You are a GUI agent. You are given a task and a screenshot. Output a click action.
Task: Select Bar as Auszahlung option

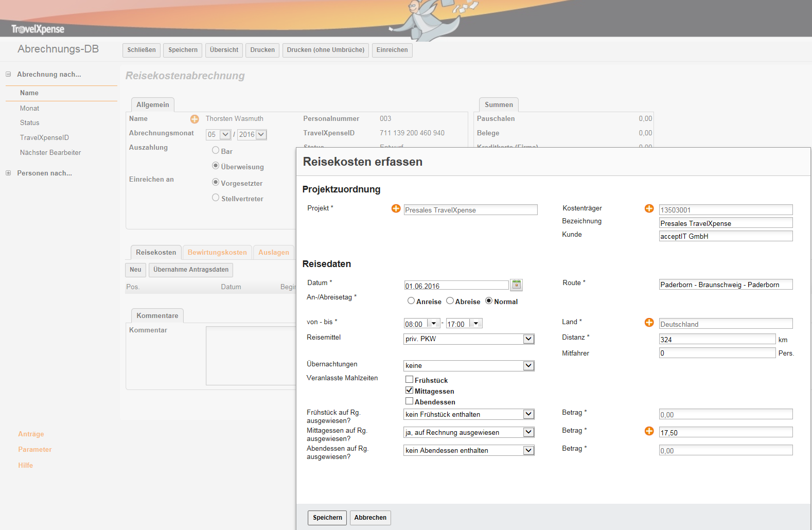tap(216, 150)
